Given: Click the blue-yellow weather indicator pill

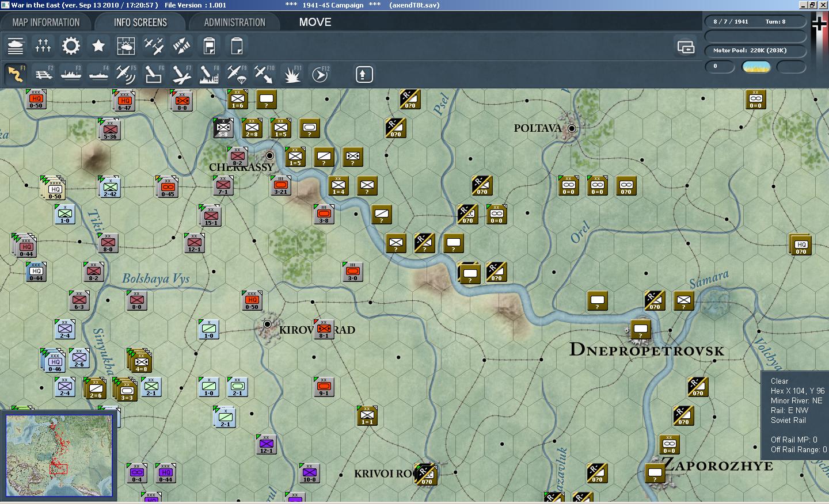Looking at the screenshot, I should (756, 67).
